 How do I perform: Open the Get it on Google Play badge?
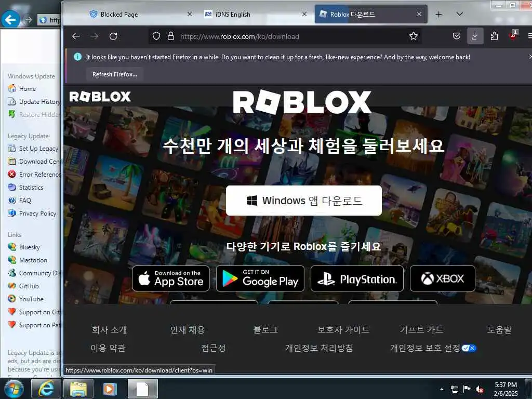coord(260,278)
